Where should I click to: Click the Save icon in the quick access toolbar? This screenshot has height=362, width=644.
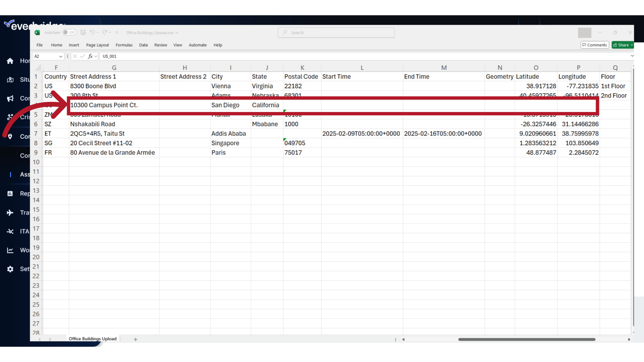point(83,32)
